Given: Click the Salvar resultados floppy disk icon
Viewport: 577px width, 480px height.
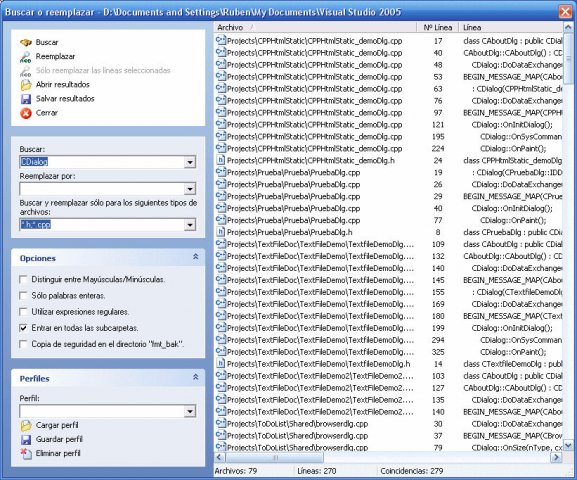Looking at the screenshot, I should pos(26,99).
